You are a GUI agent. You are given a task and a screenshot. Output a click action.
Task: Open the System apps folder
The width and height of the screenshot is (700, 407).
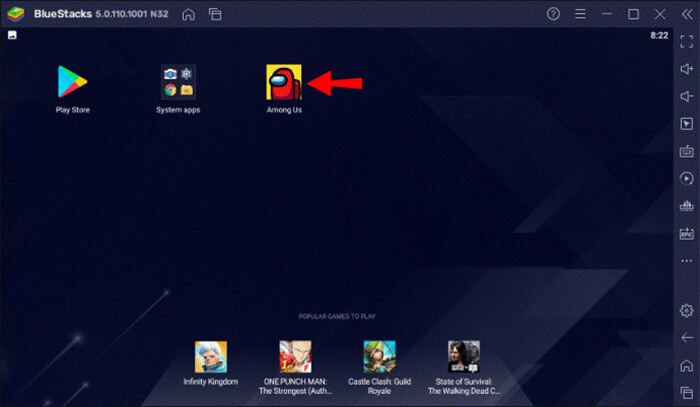tap(178, 82)
